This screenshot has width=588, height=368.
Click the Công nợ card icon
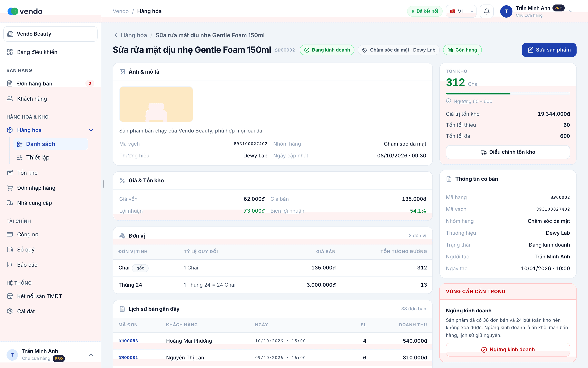click(x=10, y=234)
